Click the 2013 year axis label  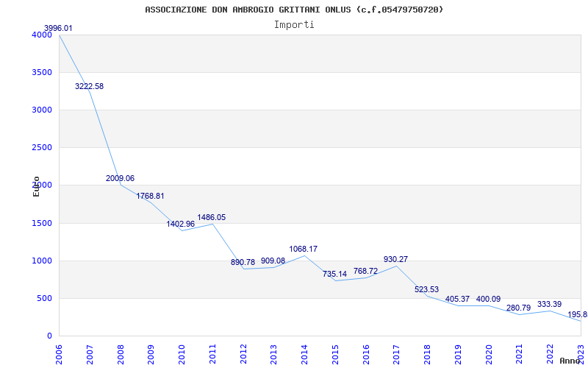click(273, 355)
